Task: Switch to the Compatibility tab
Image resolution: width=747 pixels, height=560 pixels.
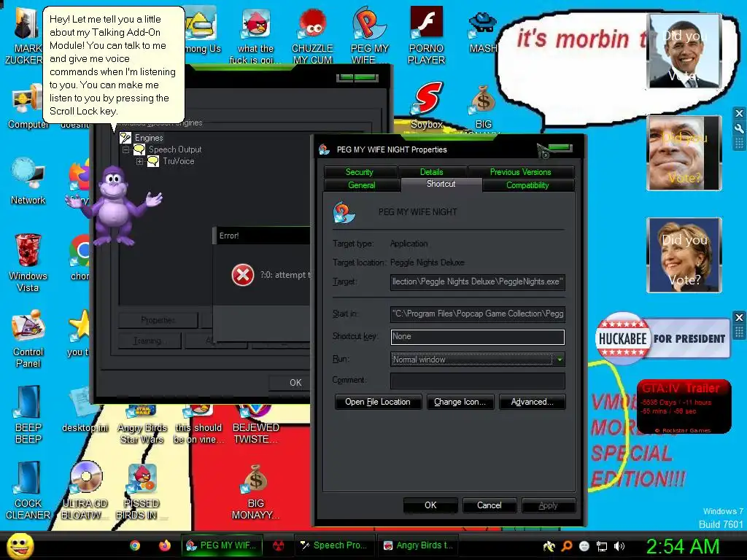Action: tap(527, 185)
